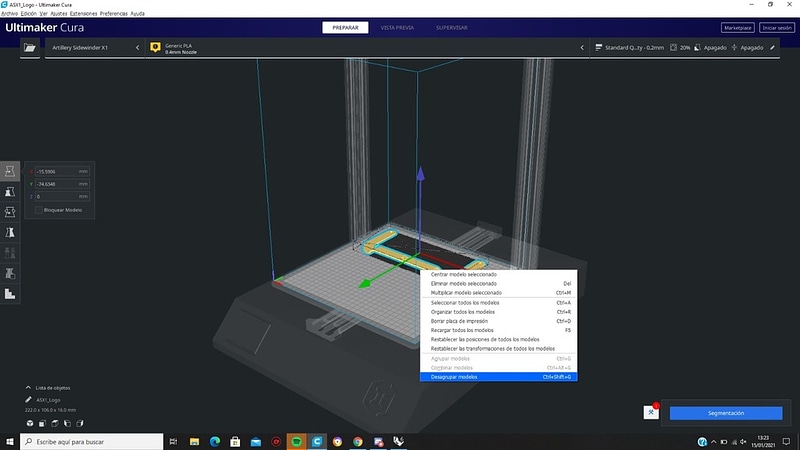This screenshot has height=450, width=800.
Task: Open the Preferencias menu
Action: (x=113, y=14)
